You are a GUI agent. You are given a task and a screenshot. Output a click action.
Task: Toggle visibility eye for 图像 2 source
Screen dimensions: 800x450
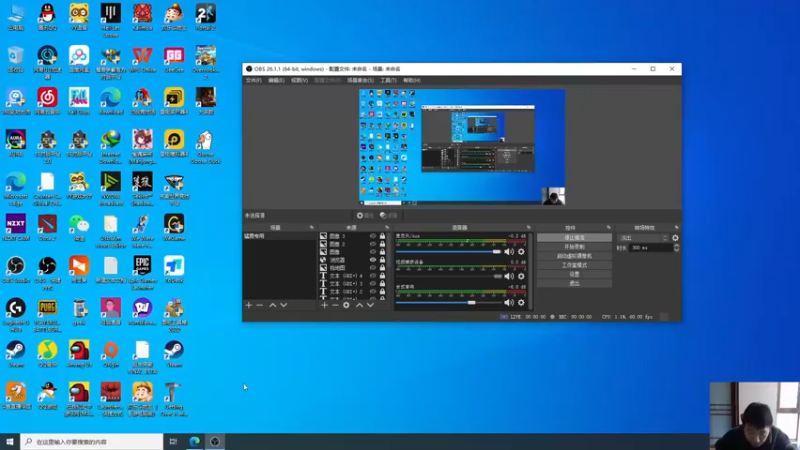[x=373, y=244]
